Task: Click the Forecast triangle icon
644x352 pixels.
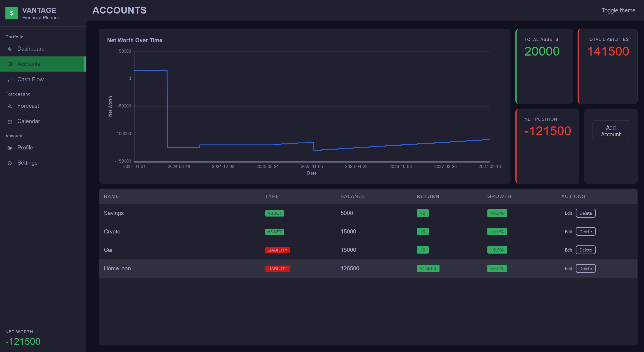Action: [x=10, y=106]
